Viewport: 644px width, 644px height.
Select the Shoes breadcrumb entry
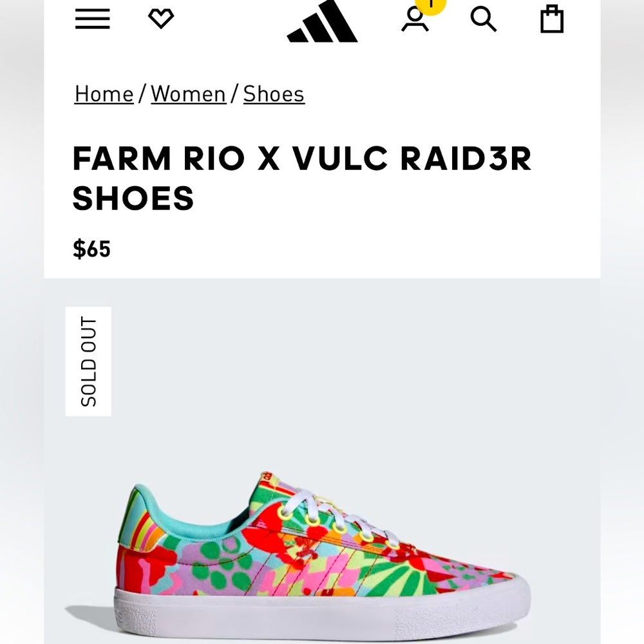point(273,94)
